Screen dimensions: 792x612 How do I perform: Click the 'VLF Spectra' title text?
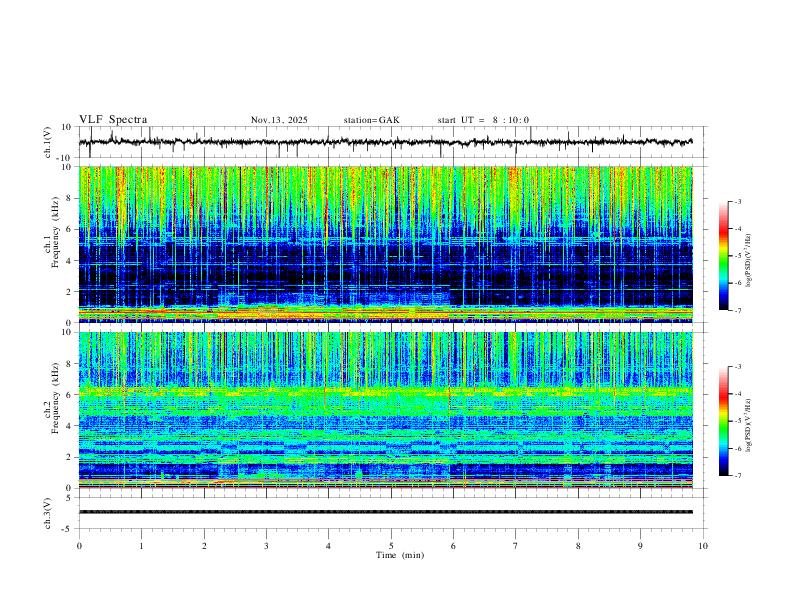(113, 120)
